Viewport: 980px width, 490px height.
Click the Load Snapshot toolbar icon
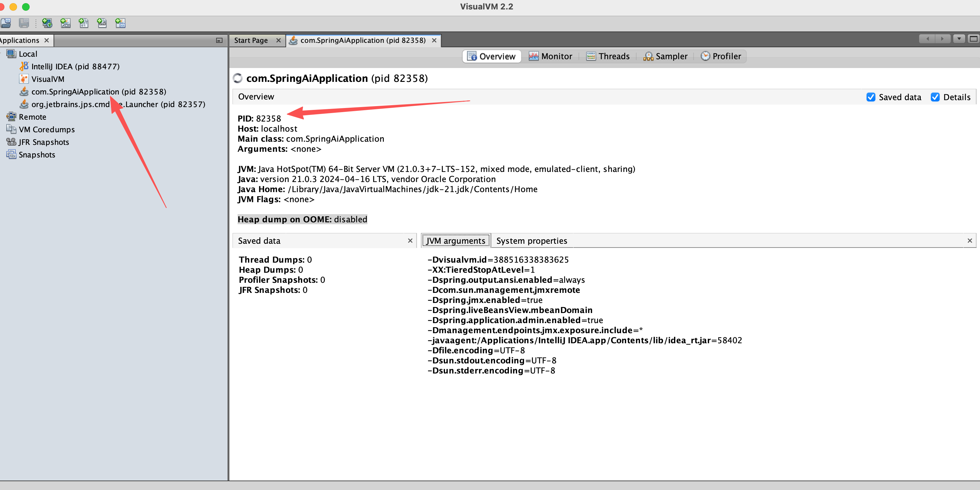click(6, 23)
